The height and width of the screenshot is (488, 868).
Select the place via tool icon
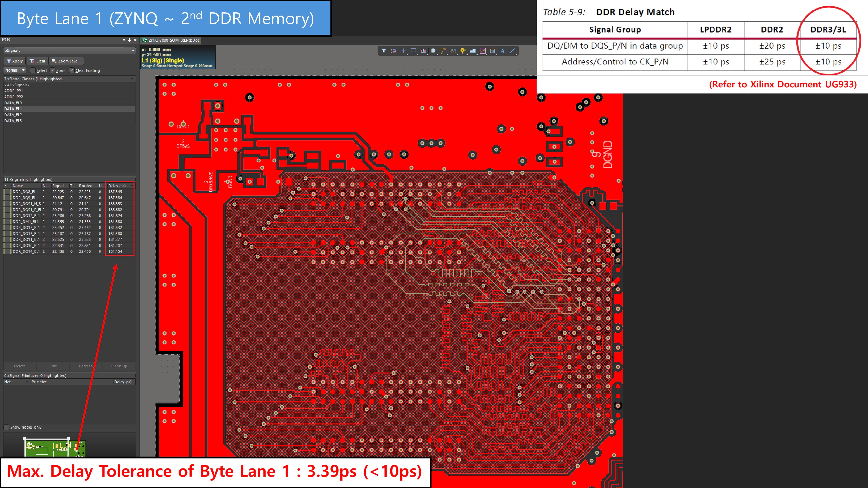(463, 51)
